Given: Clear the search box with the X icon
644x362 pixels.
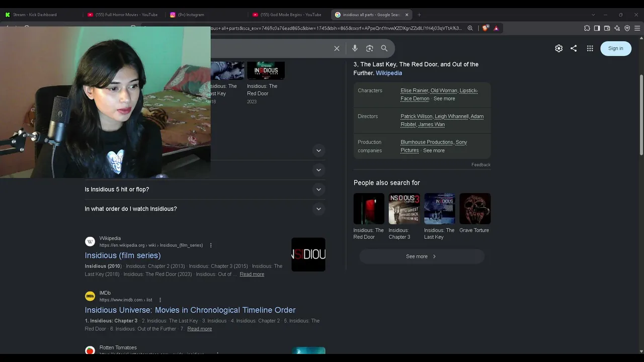Looking at the screenshot, I should [x=337, y=48].
